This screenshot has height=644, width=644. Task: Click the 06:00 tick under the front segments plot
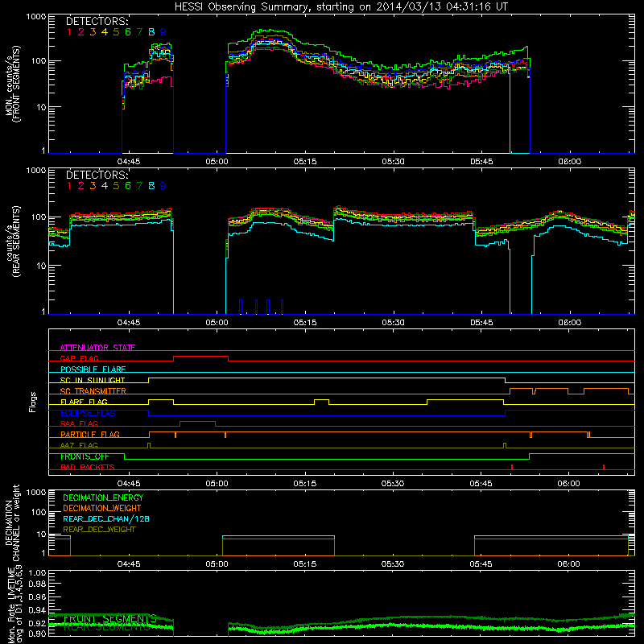(569, 162)
